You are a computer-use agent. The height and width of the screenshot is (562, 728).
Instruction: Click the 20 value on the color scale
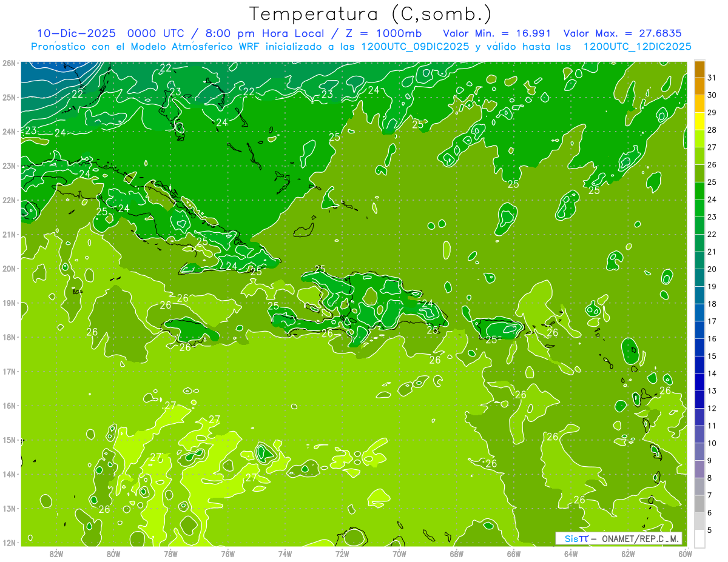point(712,269)
